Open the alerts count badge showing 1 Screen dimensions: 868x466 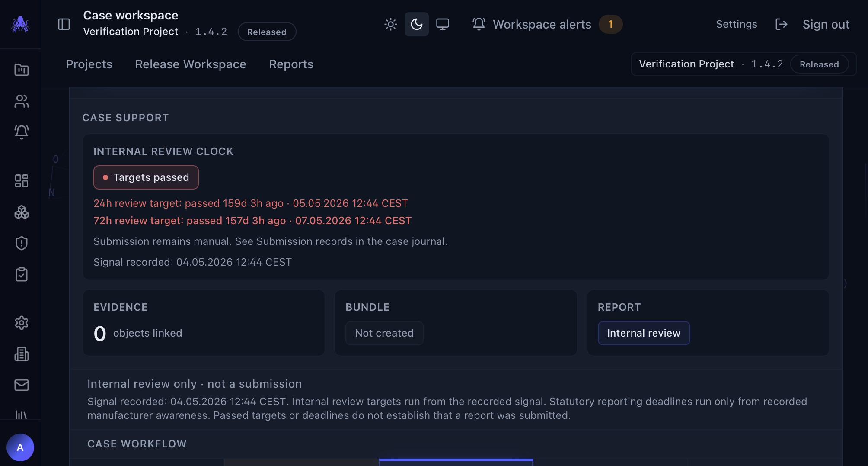coord(610,24)
